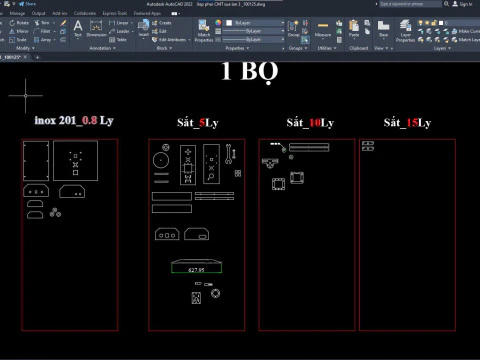Click the layer color white swatch
The width and height of the screenshot is (480, 360).
441,23
